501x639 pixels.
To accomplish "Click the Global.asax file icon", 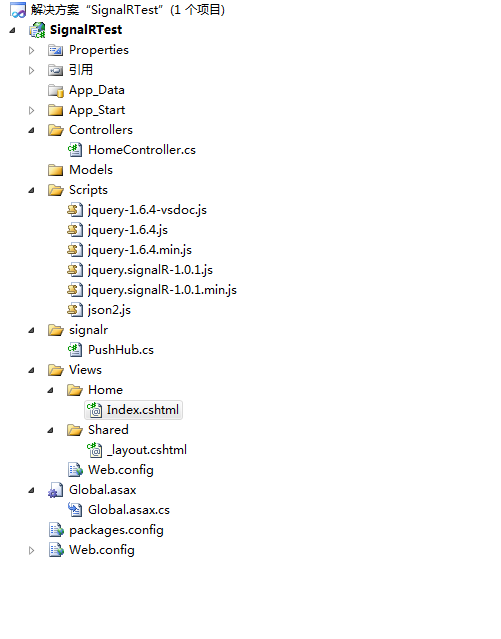I will pos(55,490).
